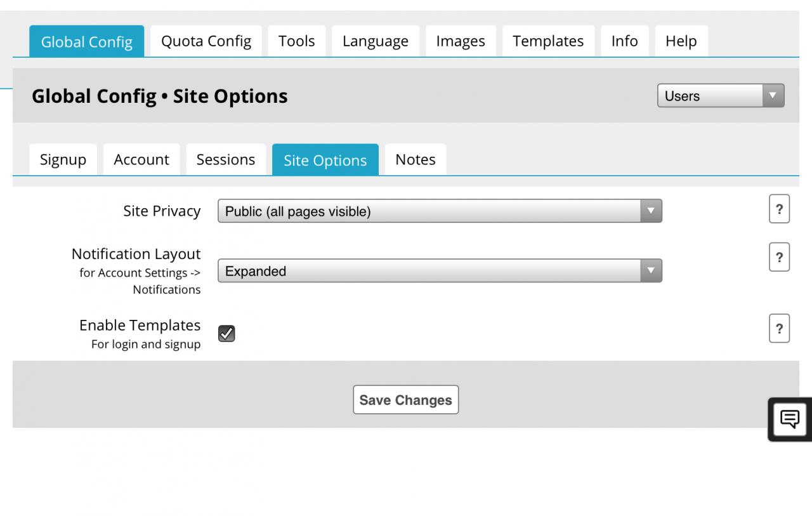Go to the Language tab
The height and width of the screenshot is (516, 812).
coord(376,41)
